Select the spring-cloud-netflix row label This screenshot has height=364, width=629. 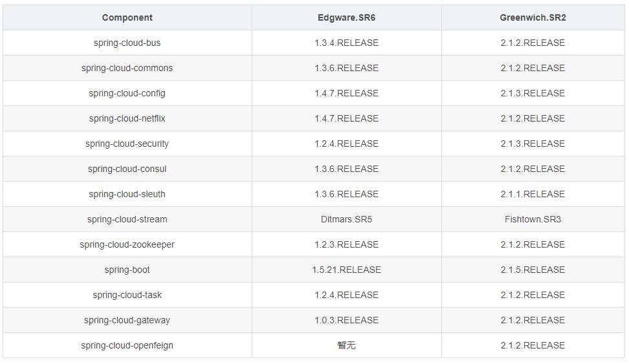[x=127, y=118]
